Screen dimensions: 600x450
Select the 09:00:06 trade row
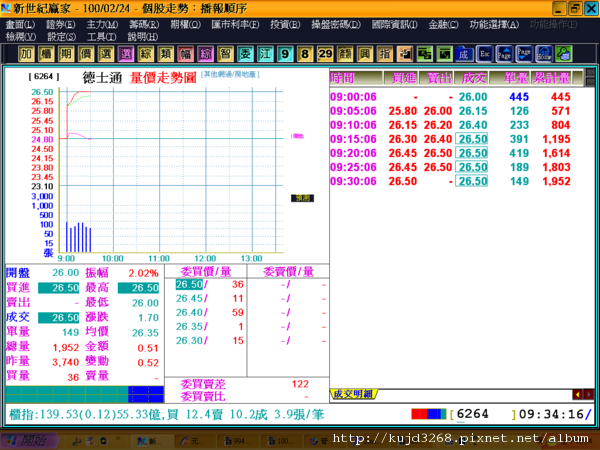(x=450, y=97)
